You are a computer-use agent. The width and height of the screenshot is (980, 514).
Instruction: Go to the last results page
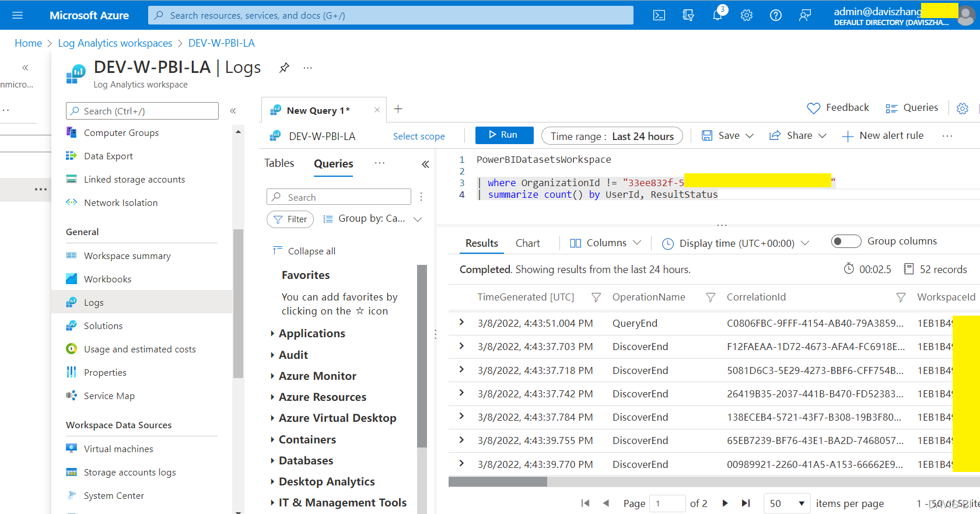(x=745, y=503)
